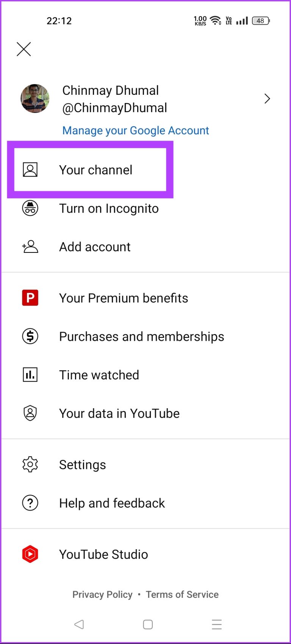Tap the shield icon for your YouTube data
291x644 pixels.
(30, 413)
